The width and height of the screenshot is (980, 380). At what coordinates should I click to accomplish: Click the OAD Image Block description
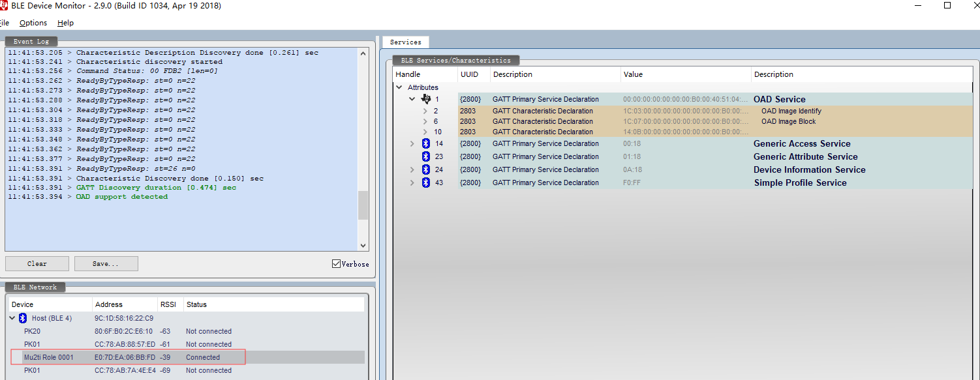click(789, 121)
